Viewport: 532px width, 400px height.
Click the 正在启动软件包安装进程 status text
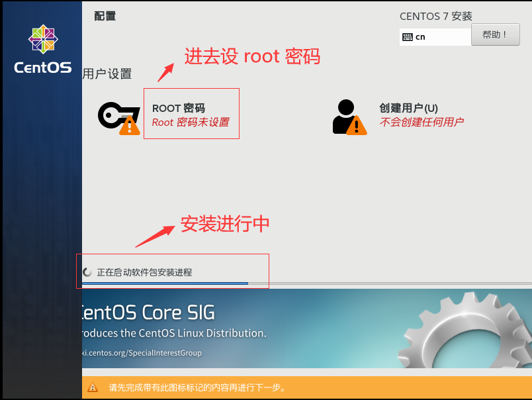click(x=144, y=272)
